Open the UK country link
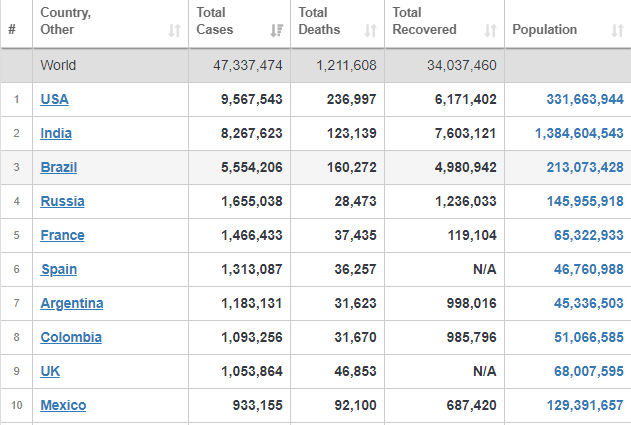 click(x=50, y=371)
